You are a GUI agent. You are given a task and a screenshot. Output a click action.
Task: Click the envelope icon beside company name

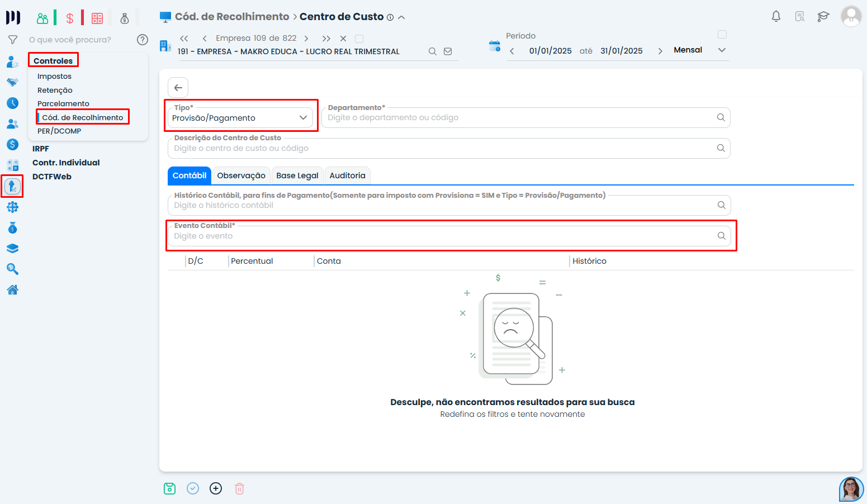[448, 51]
